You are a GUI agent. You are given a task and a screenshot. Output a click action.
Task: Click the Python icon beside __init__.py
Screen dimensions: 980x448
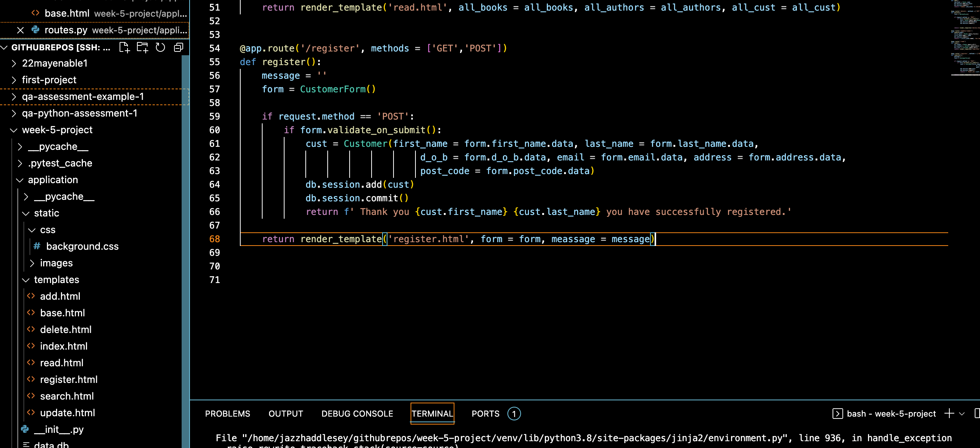pos(25,429)
